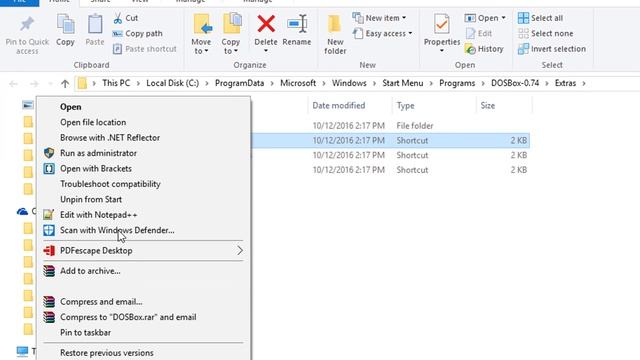640x360 pixels.
Task: Choose Compress to "DOSBox.rar" and email
Action: pos(143,317)
